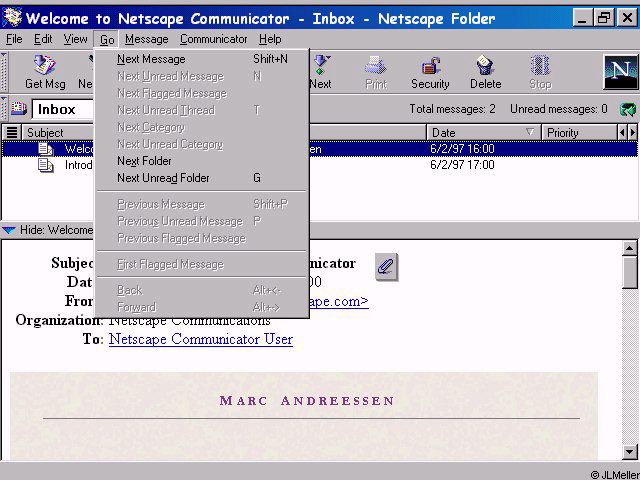Click the thread column icon left of Subject
Viewport: 640px width, 480px height.
[x=12, y=132]
